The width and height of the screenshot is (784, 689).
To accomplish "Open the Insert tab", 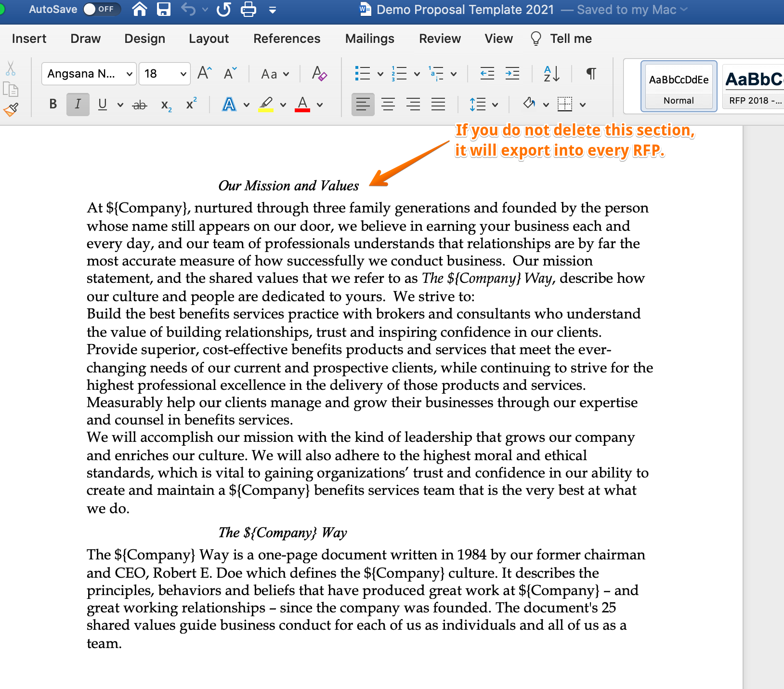I will pyautogui.click(x=29, y=39).
